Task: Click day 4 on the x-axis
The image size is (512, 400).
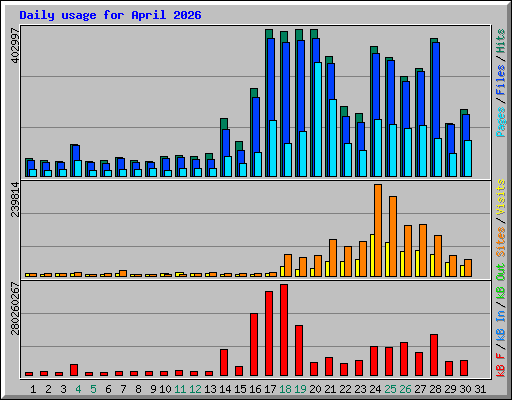Action: (x=78, y=389)
